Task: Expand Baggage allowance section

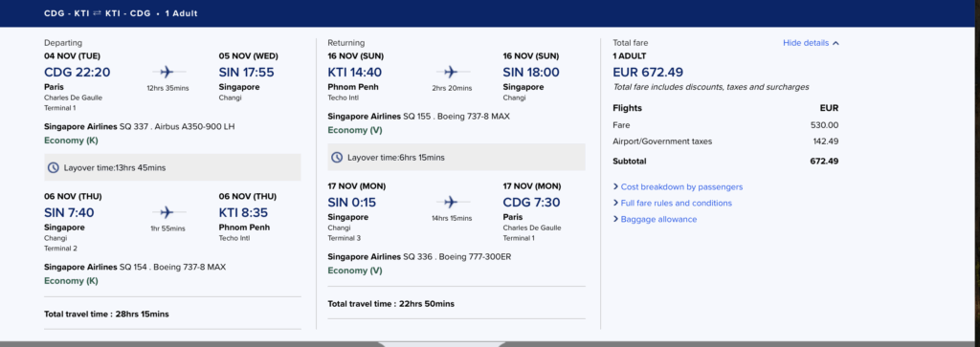Action: point(655,219)
